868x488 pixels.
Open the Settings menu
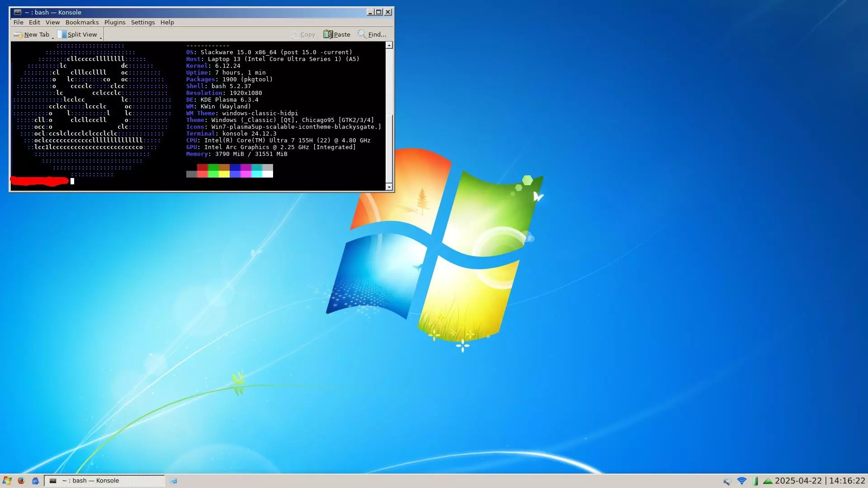[143, 22]
